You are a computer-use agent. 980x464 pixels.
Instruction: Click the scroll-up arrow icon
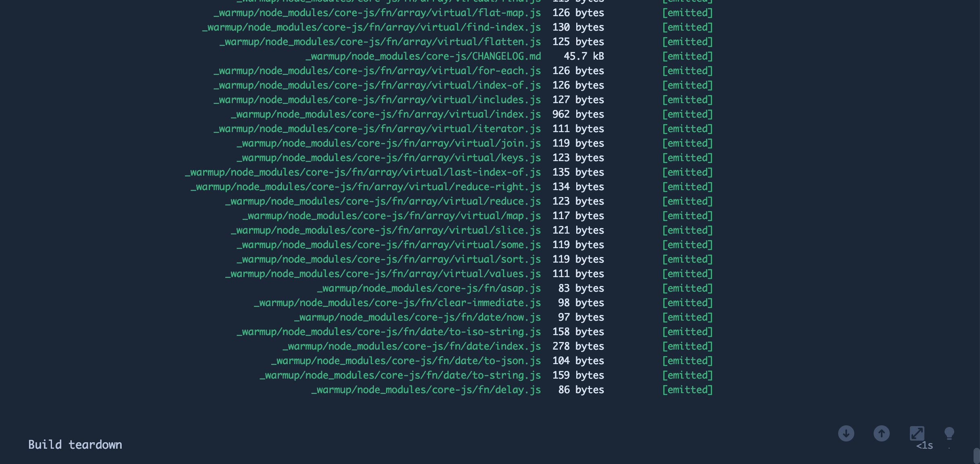click(x=881, y=433)
